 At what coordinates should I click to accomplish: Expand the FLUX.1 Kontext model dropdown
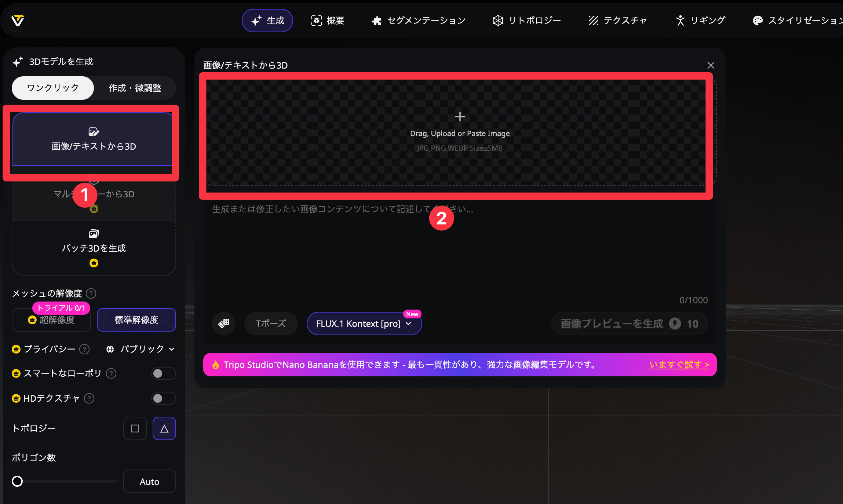pos(364,324)
